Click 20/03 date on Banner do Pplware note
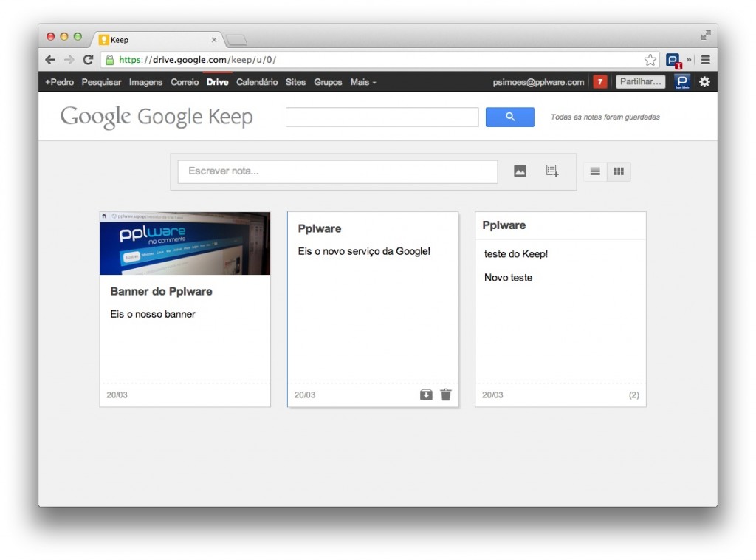 pyautogui.click(x=117, y=395)
